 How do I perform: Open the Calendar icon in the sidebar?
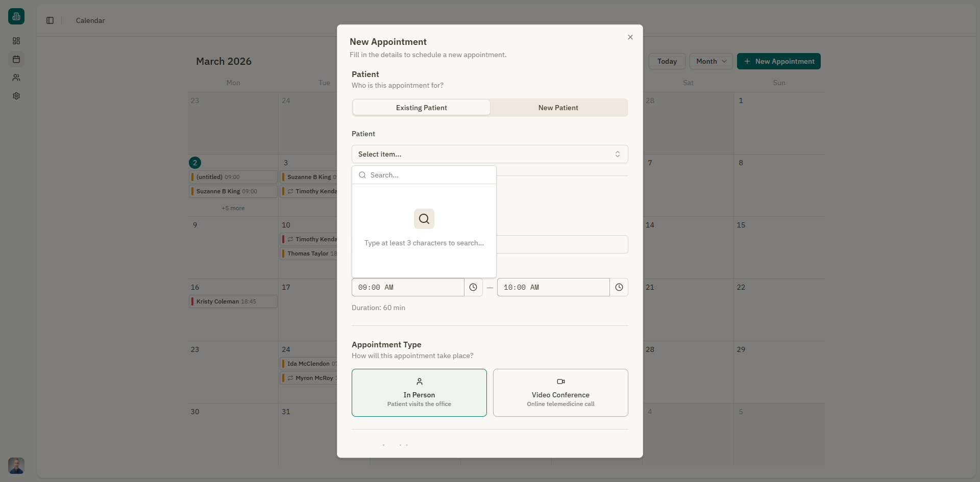[x=16, y=59]
